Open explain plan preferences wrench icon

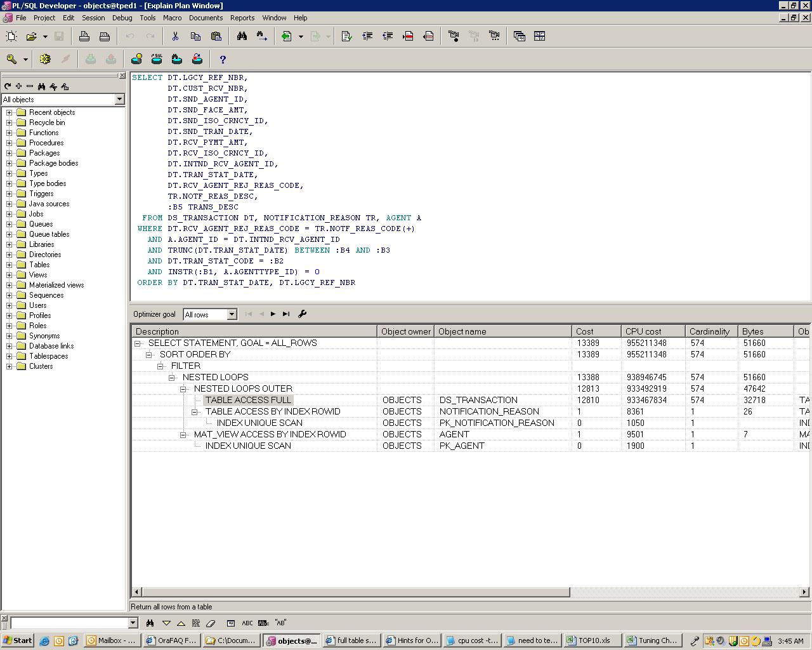tap(303, 314)
